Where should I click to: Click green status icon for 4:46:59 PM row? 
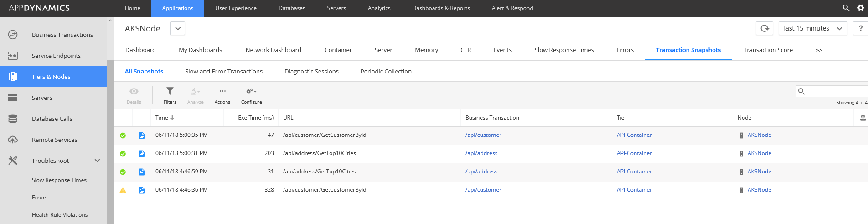(x=123, y=172)
